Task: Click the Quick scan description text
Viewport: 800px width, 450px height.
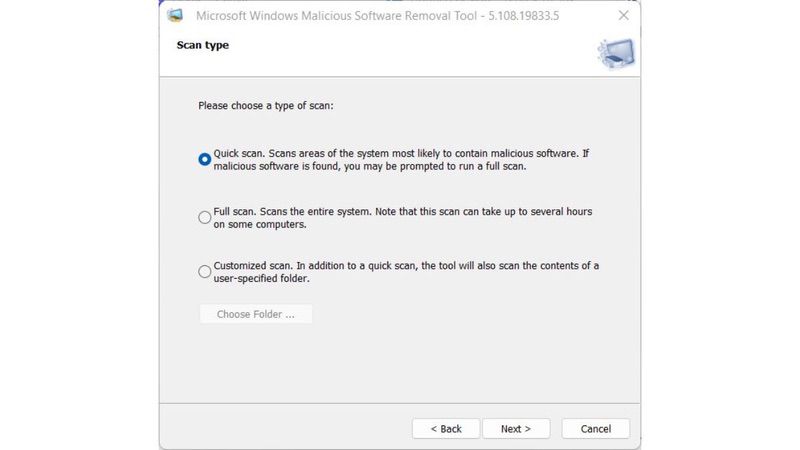Action: 401,160
